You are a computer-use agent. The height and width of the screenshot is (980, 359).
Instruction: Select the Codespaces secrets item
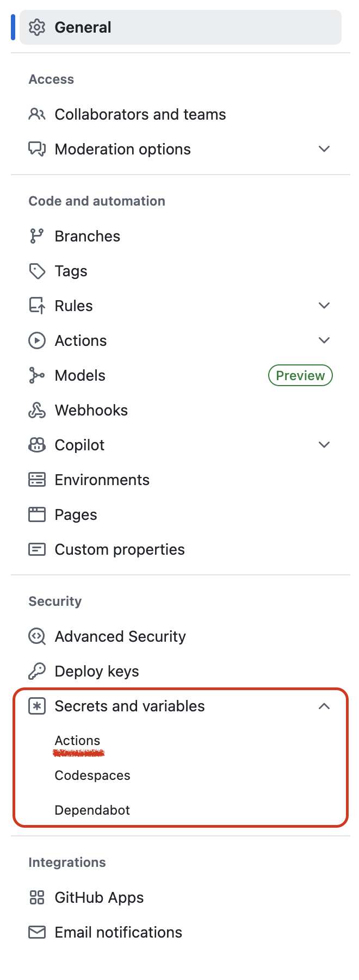(92, 776)
